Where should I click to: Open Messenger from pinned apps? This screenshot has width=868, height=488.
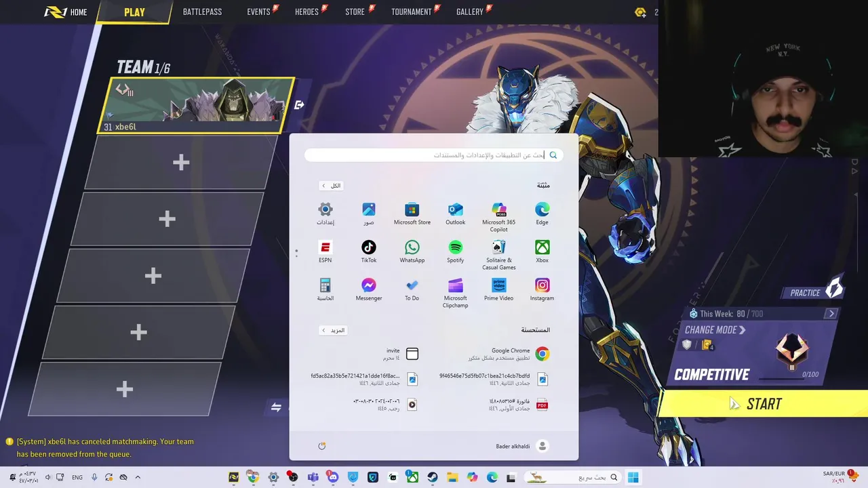coord(369,289)
